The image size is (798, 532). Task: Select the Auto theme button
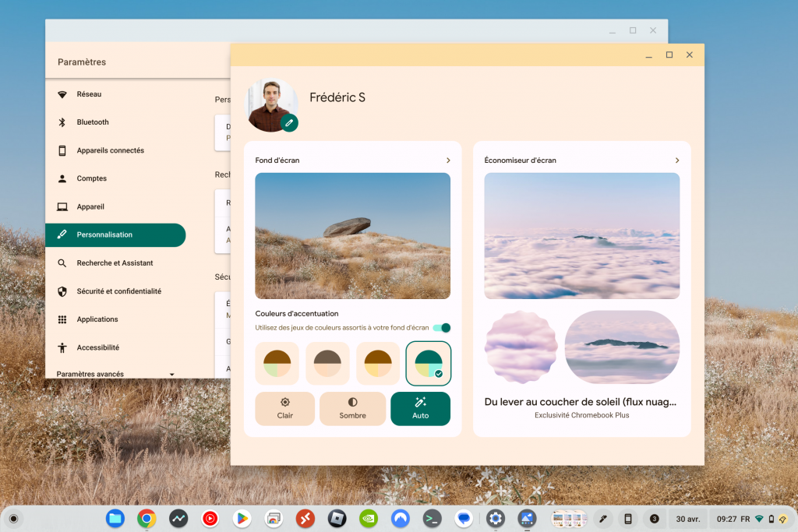tap(420, 408)
